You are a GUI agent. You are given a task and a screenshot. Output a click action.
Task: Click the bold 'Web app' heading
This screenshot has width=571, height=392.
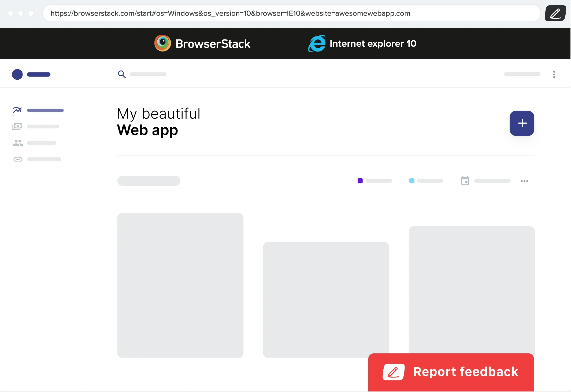[147, 130]
